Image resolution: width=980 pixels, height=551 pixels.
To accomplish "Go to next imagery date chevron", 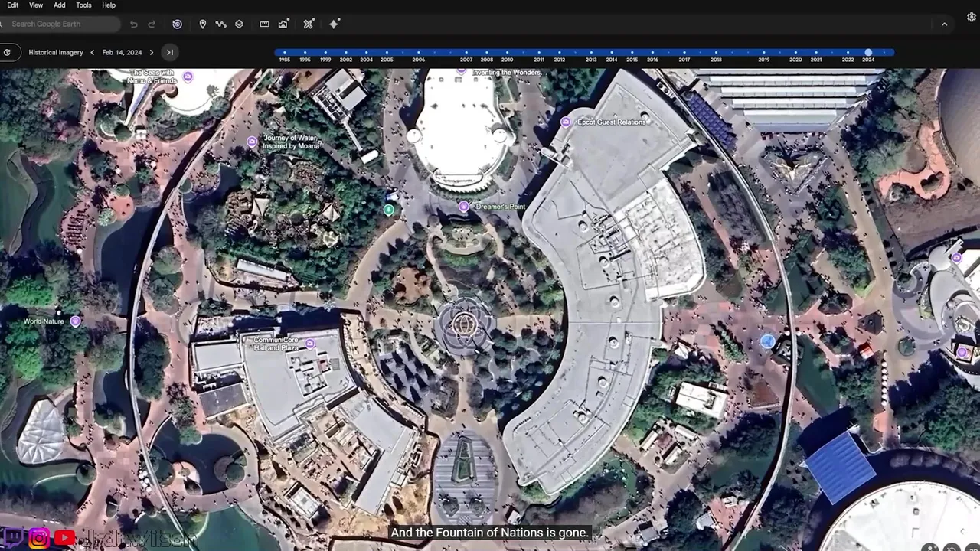I will (x=151, y=52).
